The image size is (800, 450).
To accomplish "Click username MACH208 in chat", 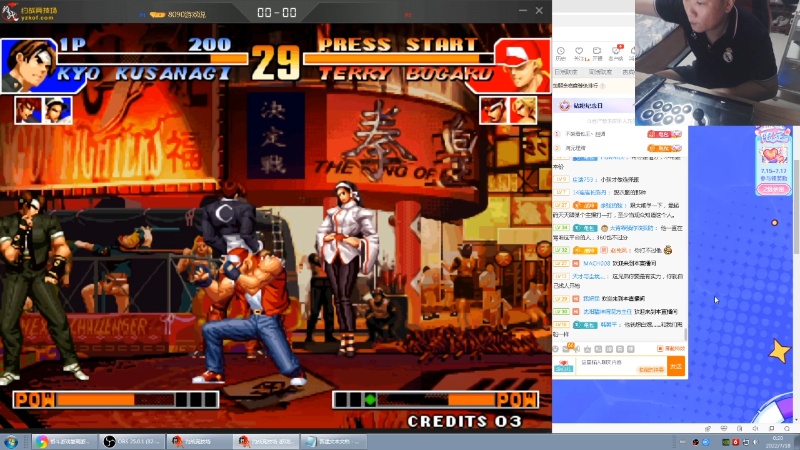I will pyautogui.click(x=596, y=263).
